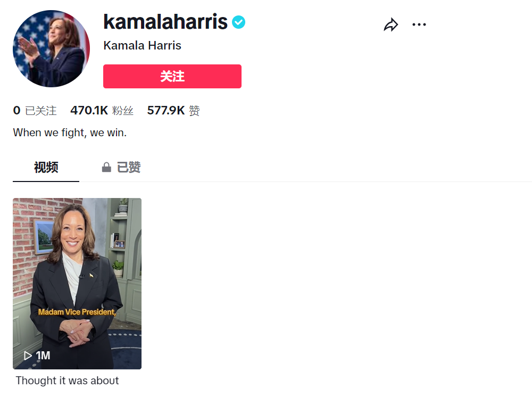Click the share arrow icon
The width and height of the screenshot is (532, 396).
coord(391,25)
